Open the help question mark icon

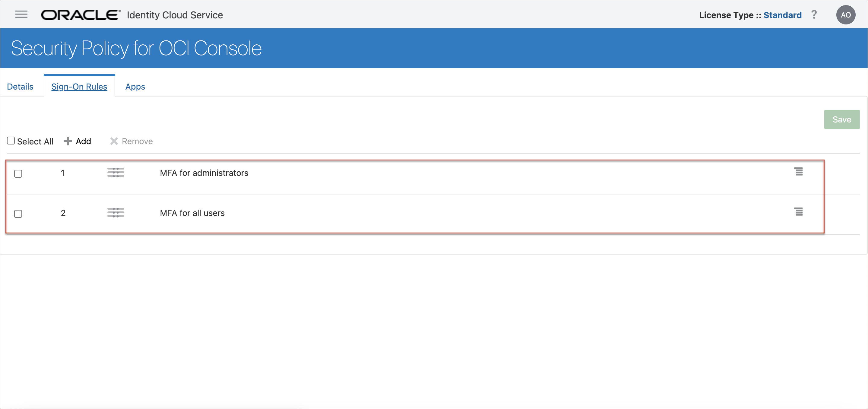click(814, 14)
